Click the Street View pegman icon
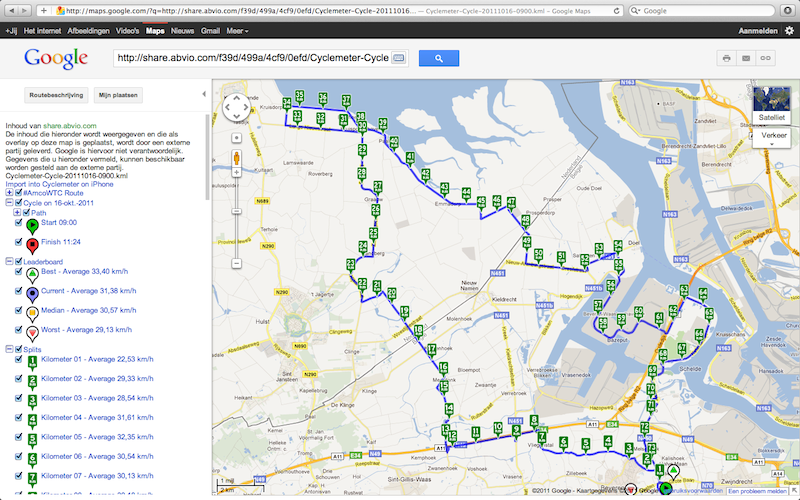Screen dimensions: 800x500 [237, 158]
